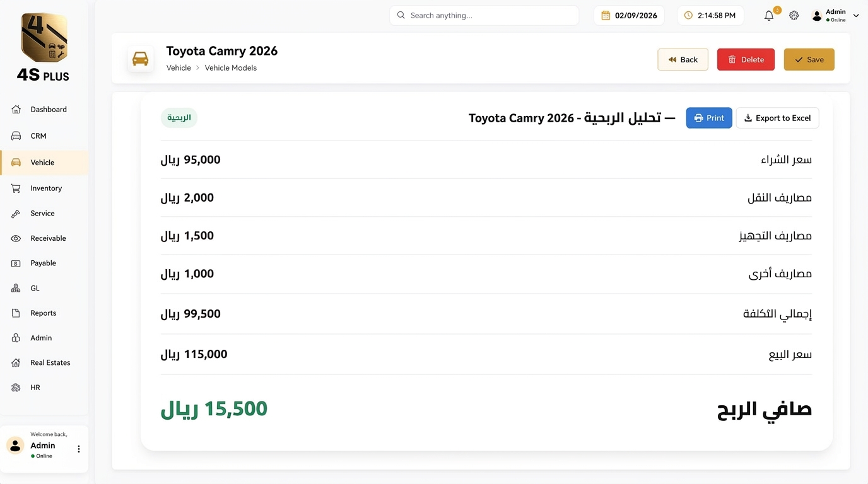Save the vehicle model
The width and height of the screenshot is (868, 484).
click(809, 59)
